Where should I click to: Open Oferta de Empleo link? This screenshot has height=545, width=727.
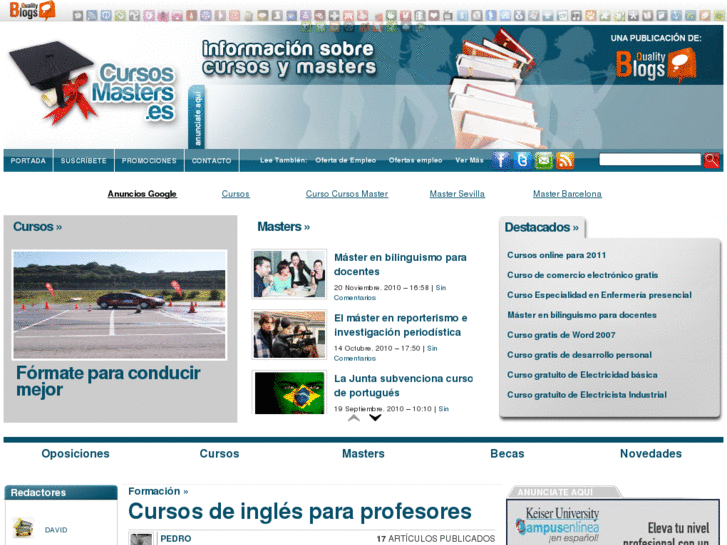(345, 160)
